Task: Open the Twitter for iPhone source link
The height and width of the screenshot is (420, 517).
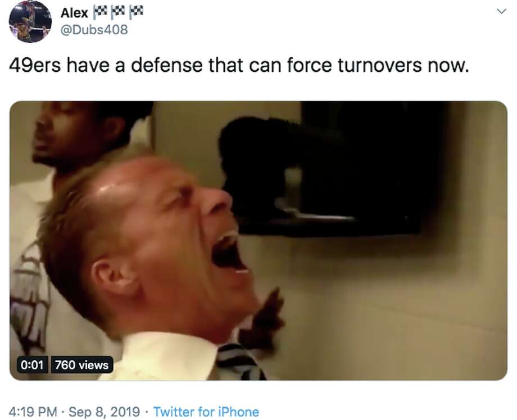Action: [206, 412]
